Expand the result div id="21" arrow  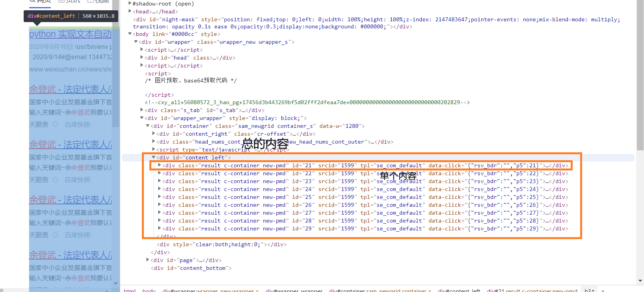click(159, 165)
